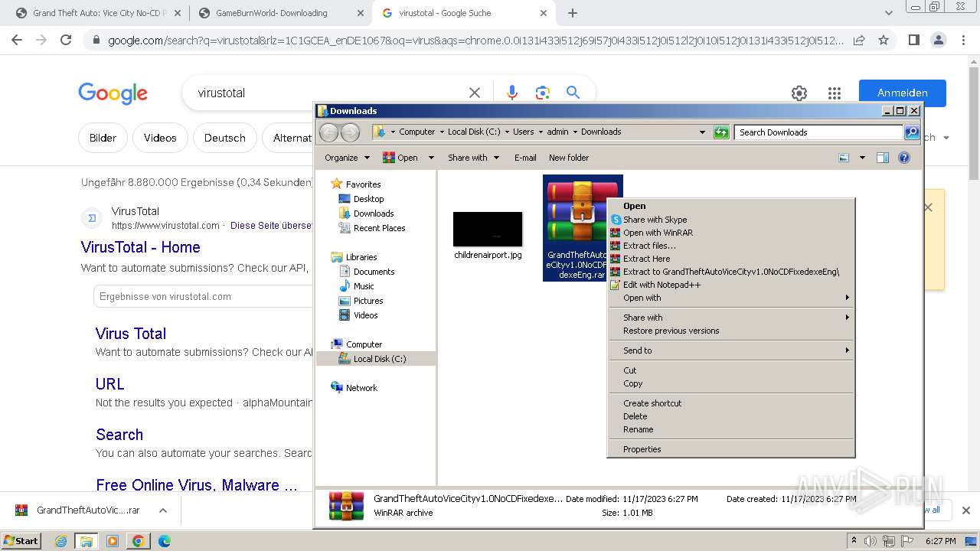Click Chrome reload page icon

pyautogui.click(x=66, y=40)
